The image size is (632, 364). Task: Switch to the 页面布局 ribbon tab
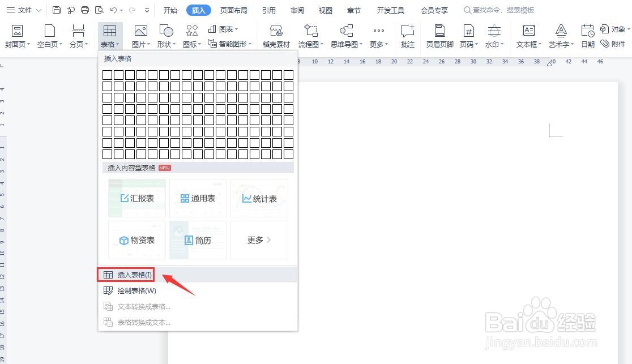click(235, 10)
